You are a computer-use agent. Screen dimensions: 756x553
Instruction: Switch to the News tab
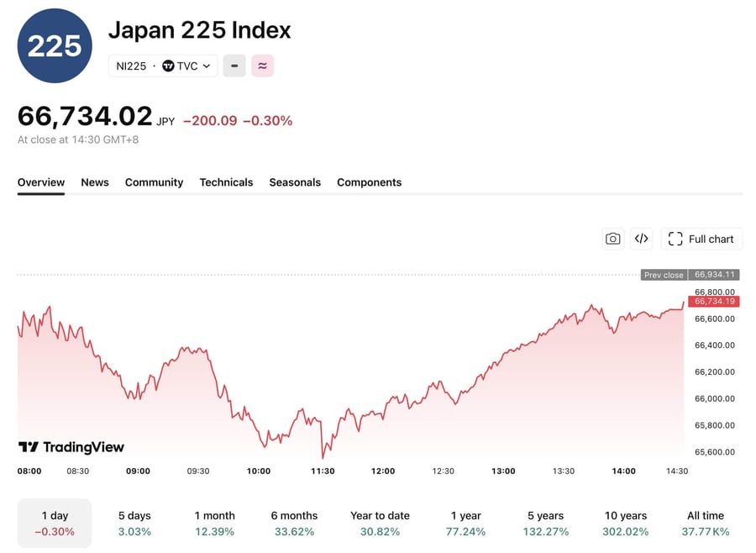click(95, 182)
